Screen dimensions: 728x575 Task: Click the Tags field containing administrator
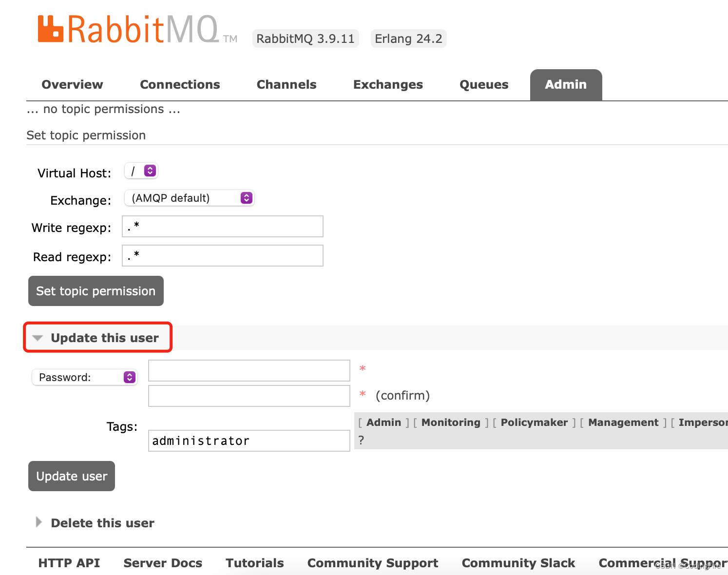pos(249,441)
